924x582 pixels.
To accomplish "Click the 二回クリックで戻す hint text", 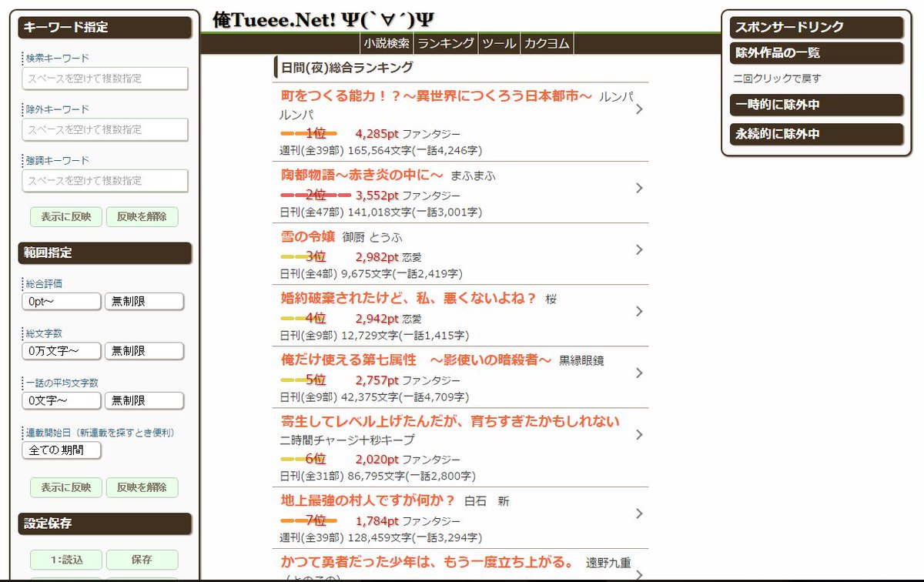I will pos(777,79).
